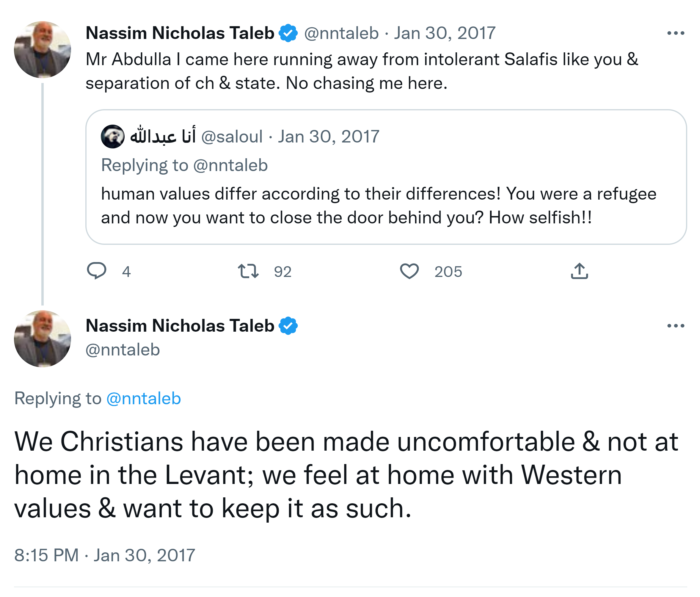
Task: Click verified badge on second tweet
Action: point(288,326)
